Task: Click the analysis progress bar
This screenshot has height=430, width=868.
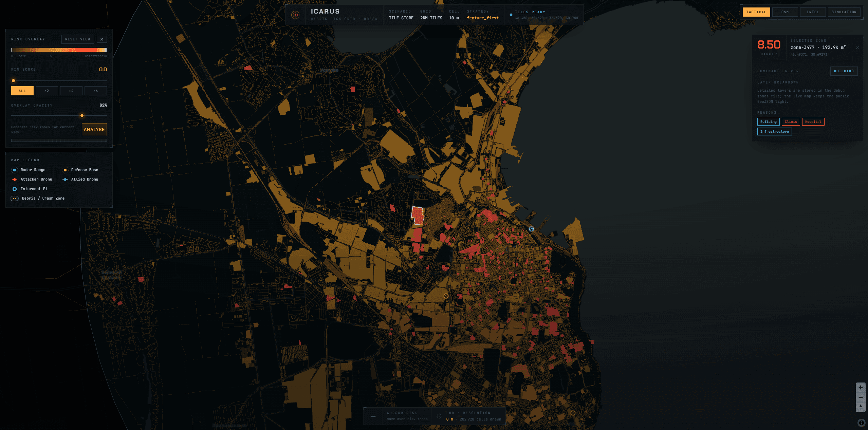Action: click(x=59, y=140)
